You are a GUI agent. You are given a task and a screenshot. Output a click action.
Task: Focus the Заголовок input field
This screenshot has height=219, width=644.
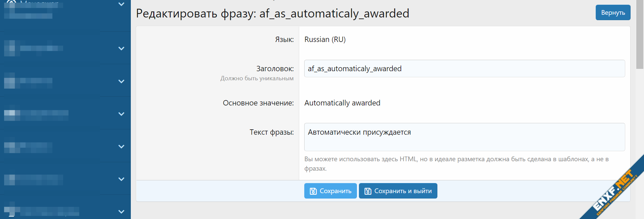click(464, 69)
